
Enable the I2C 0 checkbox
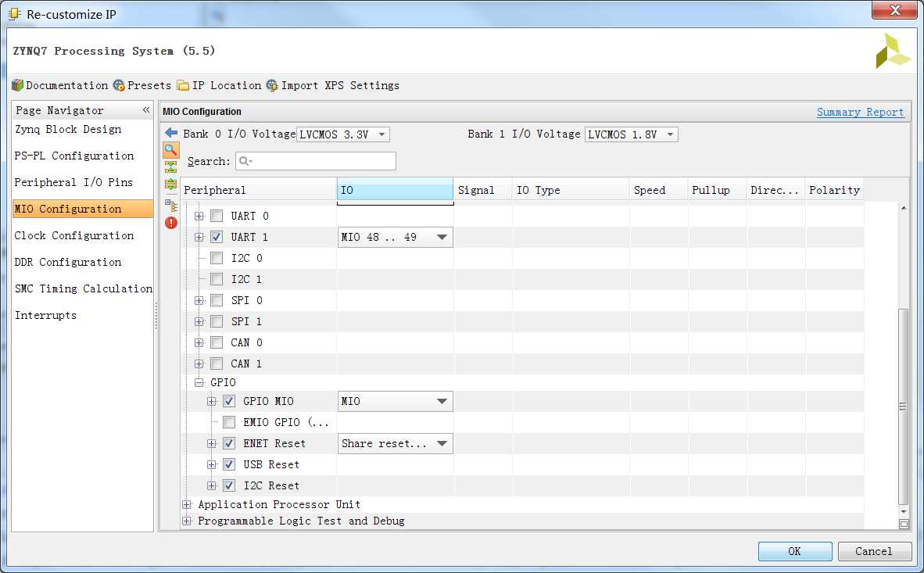(217, 258)
